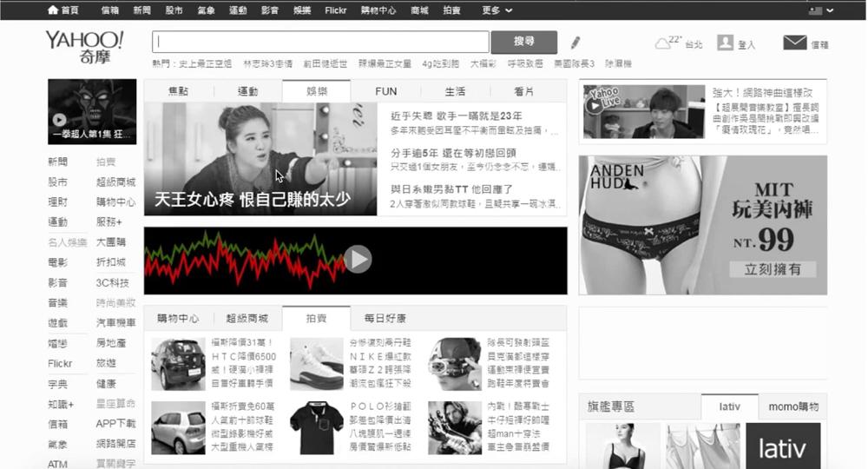This screenshot has width=868, height=469.
Task: Open the flag region dropdown
Action: pyautogui.click(x=820, y=10)
